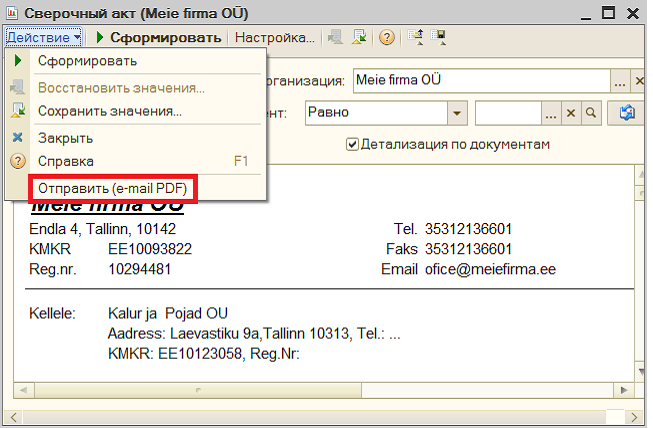Select Сформировать in the Действие menu
653x428 pixels.
click(x=136, y=61)
